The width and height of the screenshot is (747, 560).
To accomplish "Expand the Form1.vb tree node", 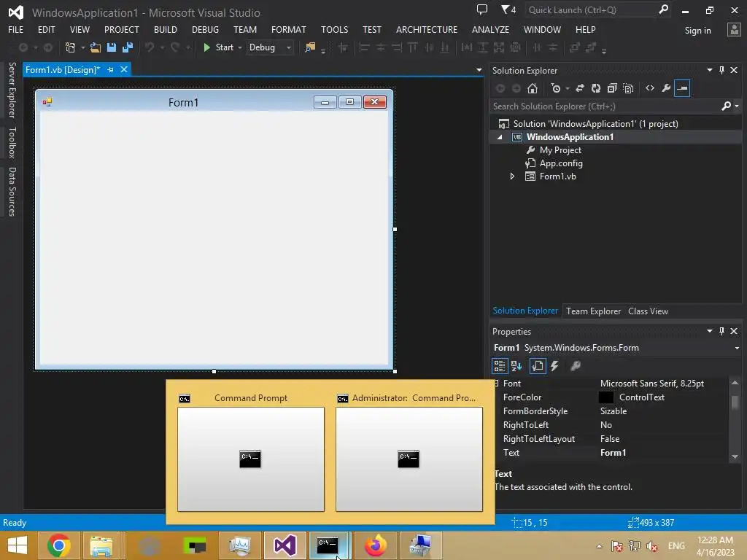I will [x=512, y=176].
